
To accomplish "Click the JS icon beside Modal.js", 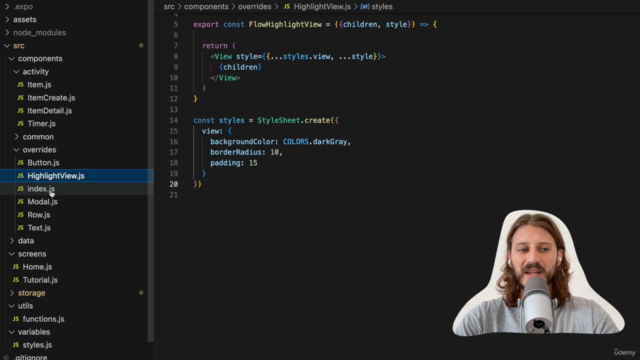I will tap(20, 202).
